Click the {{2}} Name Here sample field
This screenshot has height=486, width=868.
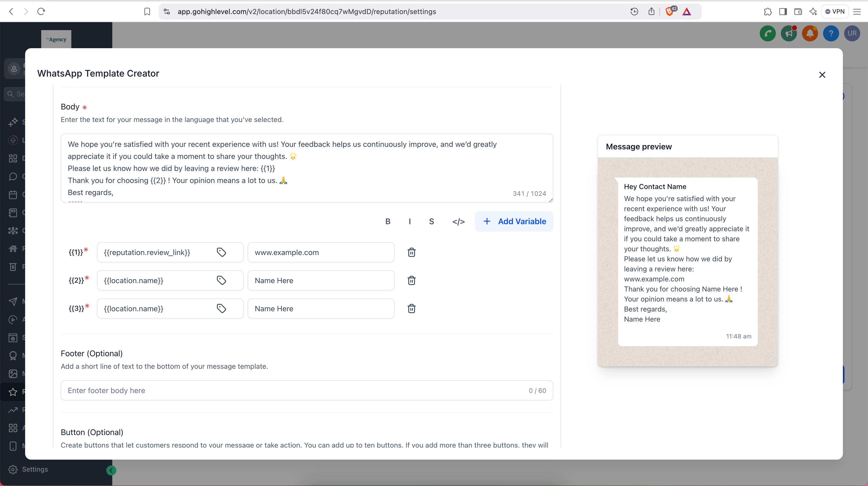(321, 280)
